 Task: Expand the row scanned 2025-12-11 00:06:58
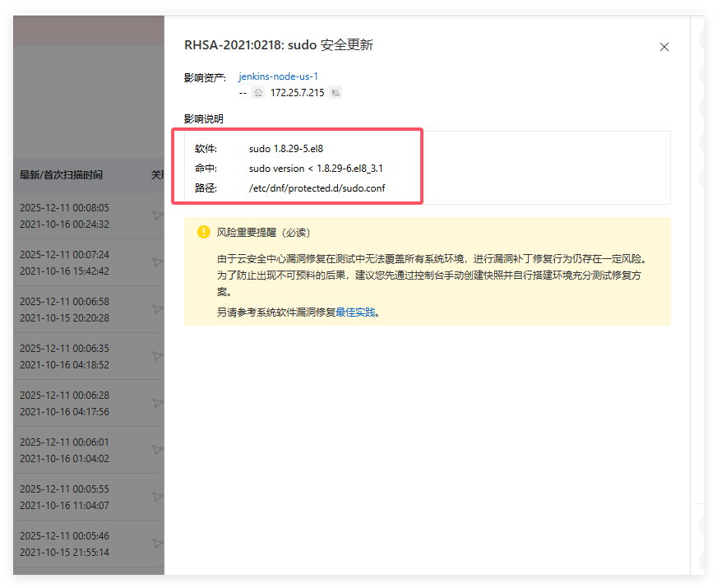(157, 309)
